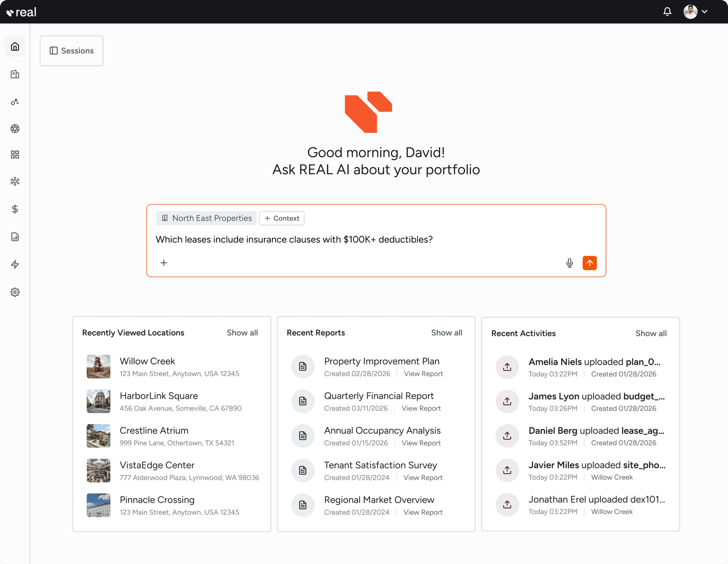Add context with + Context button
Viewport: 728px width, 564px height.
[x=282, y=218]
